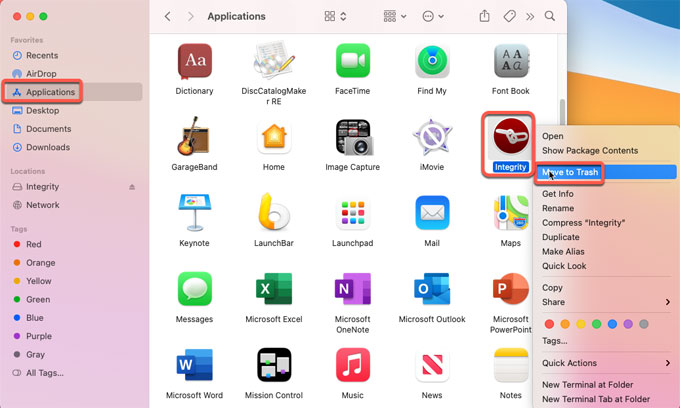Click the Tags toolbar icon
680x408 pixels.
click(510, 17)
